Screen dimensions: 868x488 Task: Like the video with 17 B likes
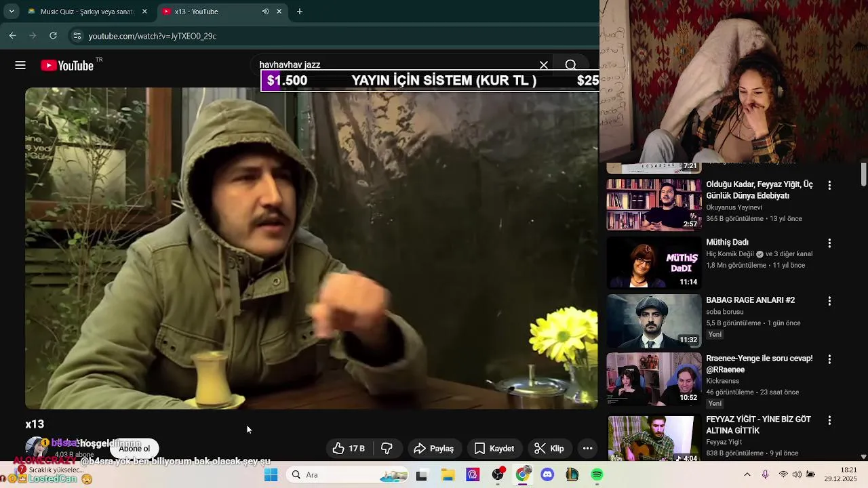(349, 449)
